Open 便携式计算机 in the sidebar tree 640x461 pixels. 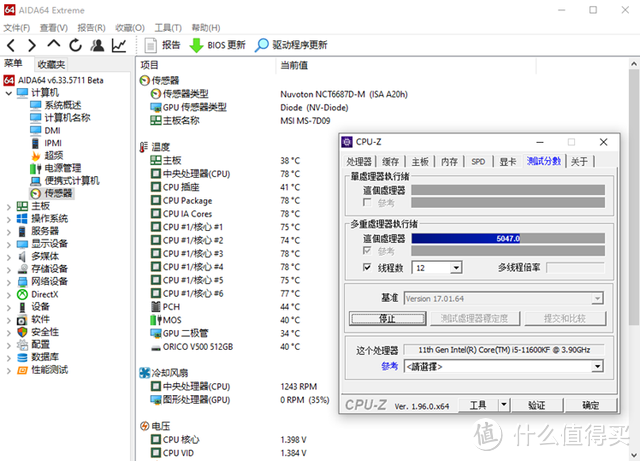[x=72, y=181]
